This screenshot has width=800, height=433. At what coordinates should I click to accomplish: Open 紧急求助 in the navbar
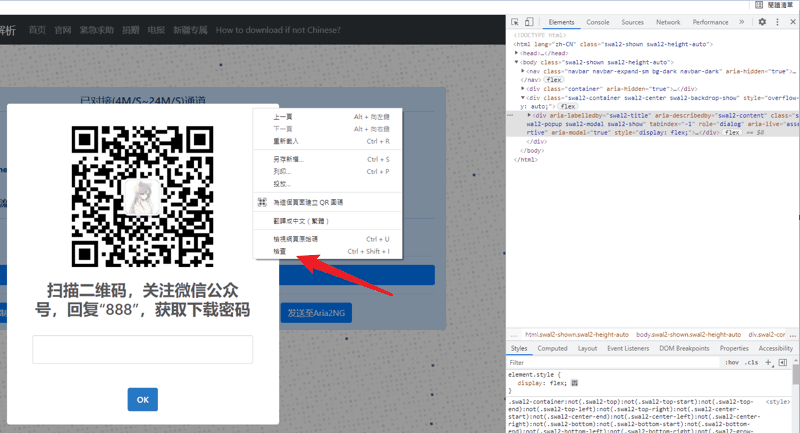click(96, 30)
